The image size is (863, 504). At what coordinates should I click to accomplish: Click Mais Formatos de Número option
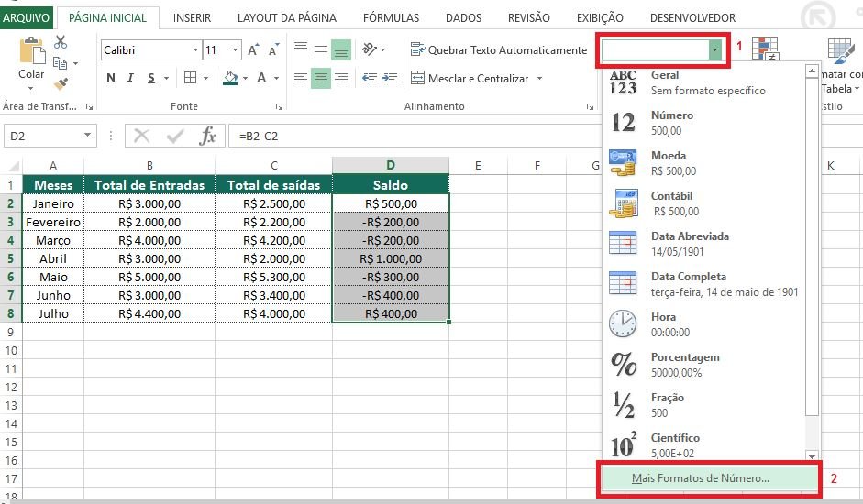[701, 477]
